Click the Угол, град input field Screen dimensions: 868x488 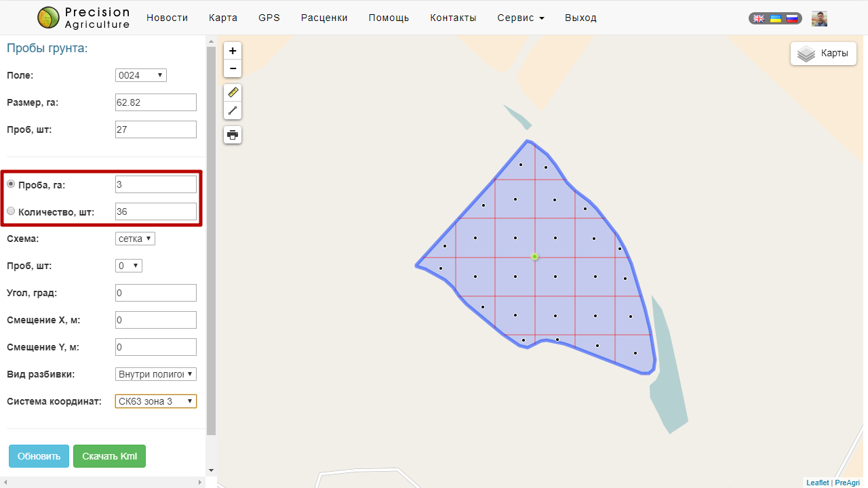click(x=155, y=293)
